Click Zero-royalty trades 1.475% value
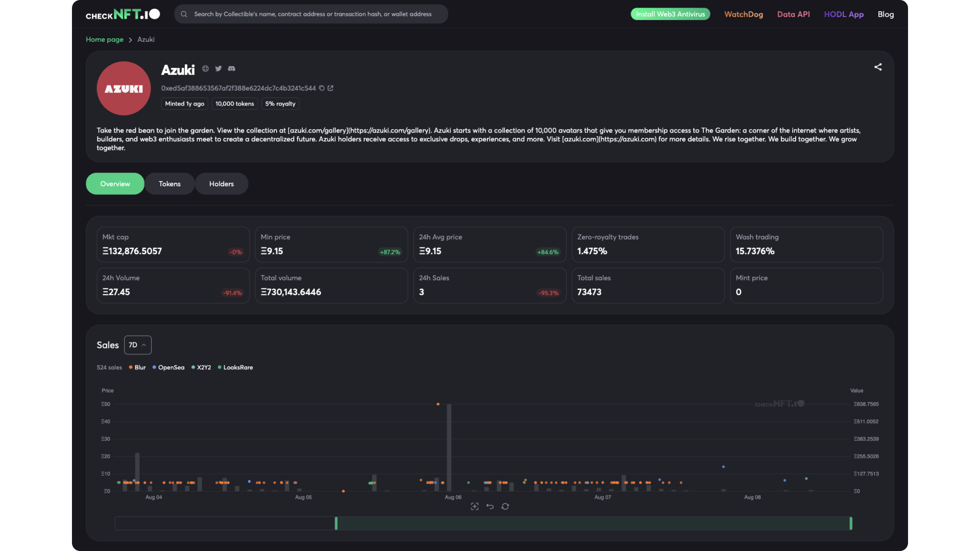 [x=592, y=251]
